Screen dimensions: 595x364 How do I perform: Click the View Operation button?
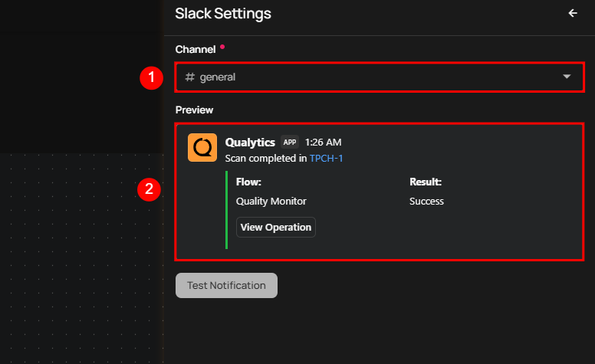pos(275,227)
